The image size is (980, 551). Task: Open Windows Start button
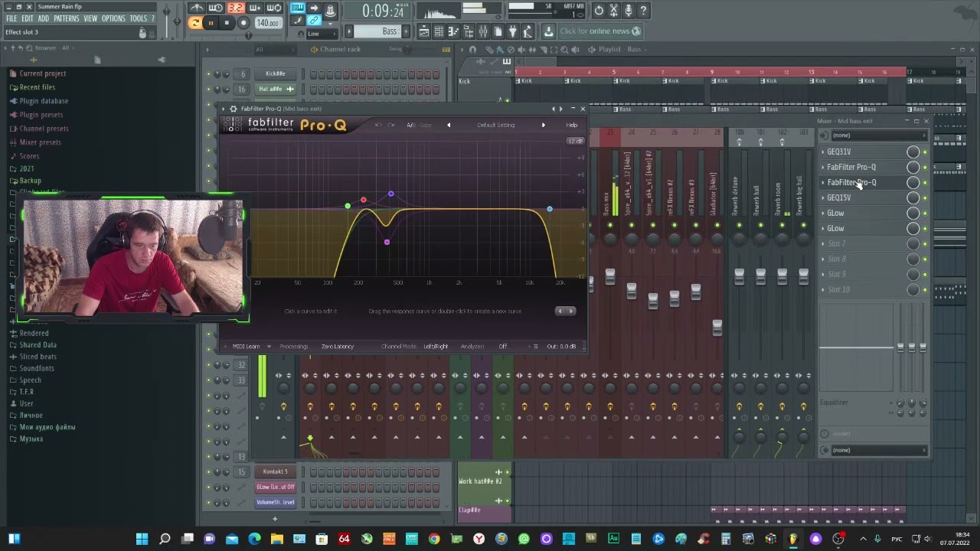(x=142, y=539)
